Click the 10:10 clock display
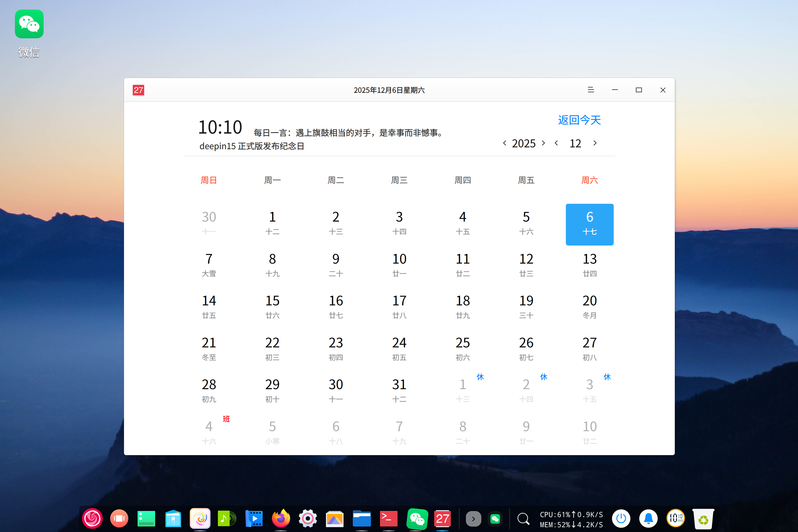Viewport: 798px width, 532px height. [220, 127]
